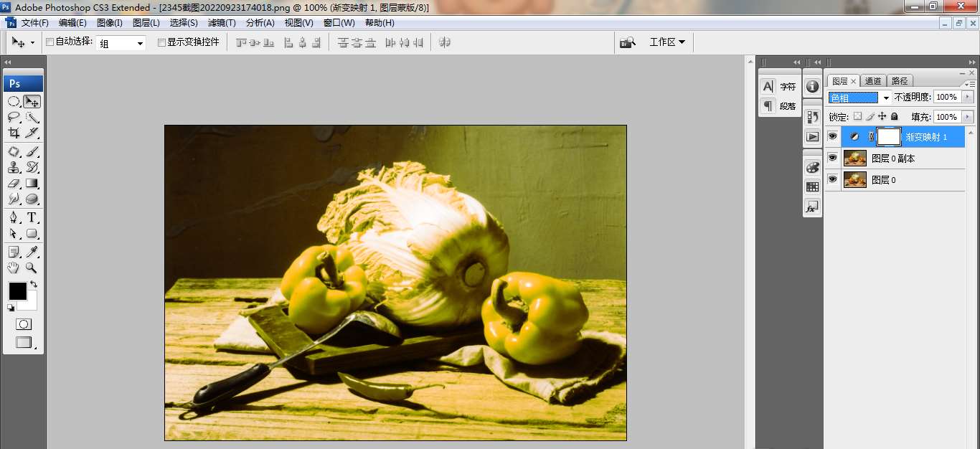The width and height of the screenshot is (980, 449).
Task: Pick the Clone Stamp tool
Action: tap(14, 168)
